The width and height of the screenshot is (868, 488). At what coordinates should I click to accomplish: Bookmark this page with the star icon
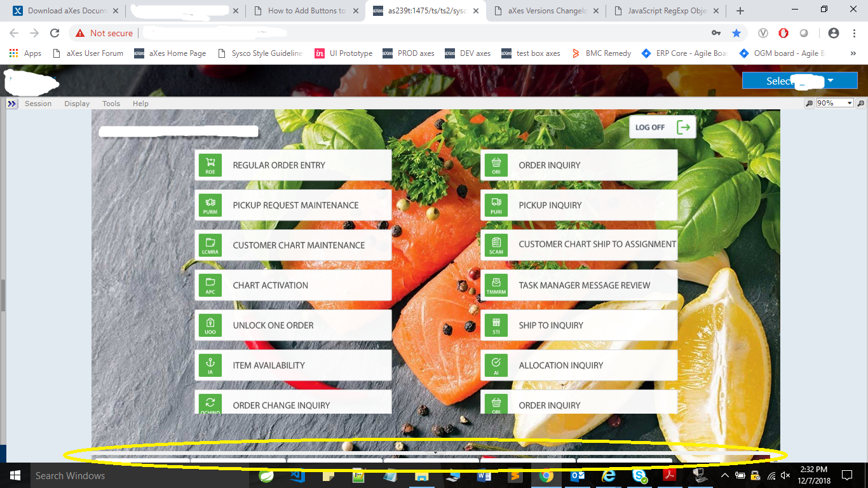pos(736,33)
